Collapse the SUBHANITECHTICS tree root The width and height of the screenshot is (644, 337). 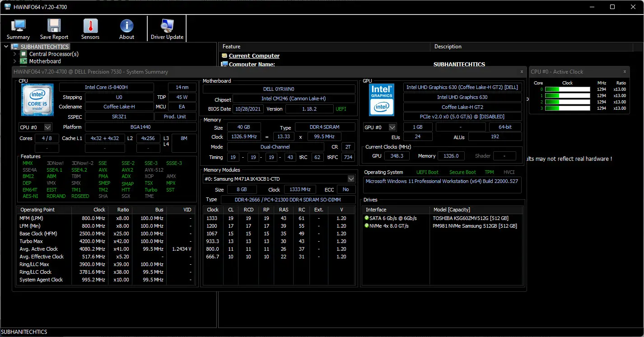(x=6, y=47)
